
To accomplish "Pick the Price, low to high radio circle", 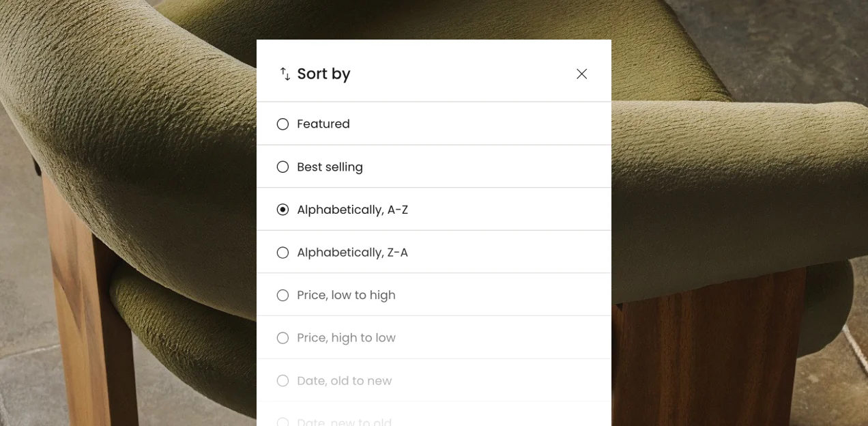I will coord(283,296).
